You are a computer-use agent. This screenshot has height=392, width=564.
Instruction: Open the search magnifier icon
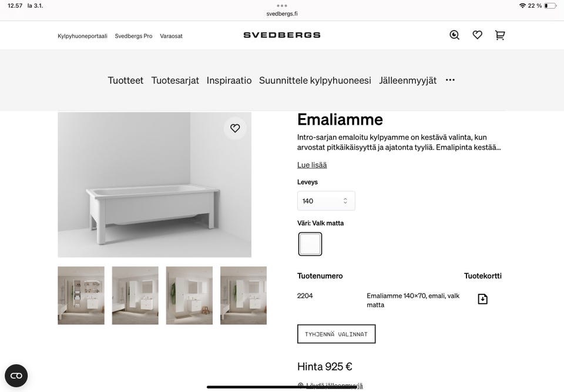[454, 35]
